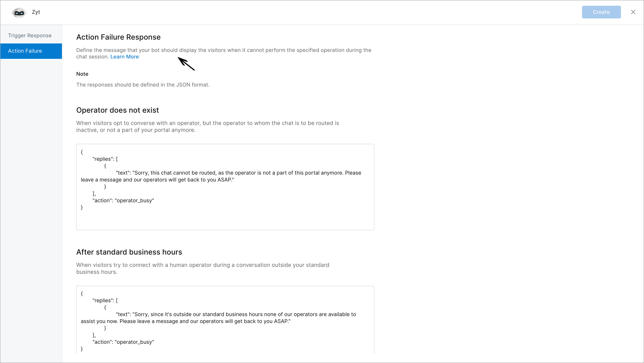Switch to the Action Failure section
The height and width of the screenshot is (363, 644).
pyautogui.click(x=25, y=51)
